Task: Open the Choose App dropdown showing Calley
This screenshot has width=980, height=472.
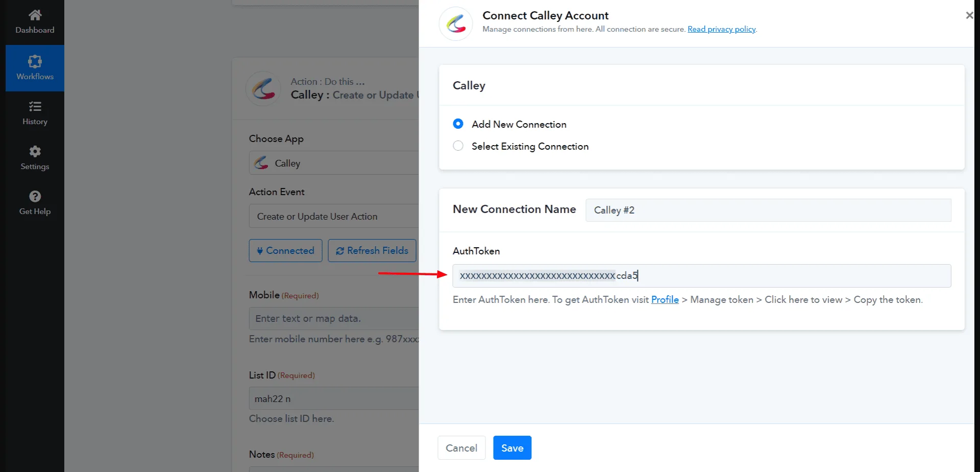Action: pos(334,163)
